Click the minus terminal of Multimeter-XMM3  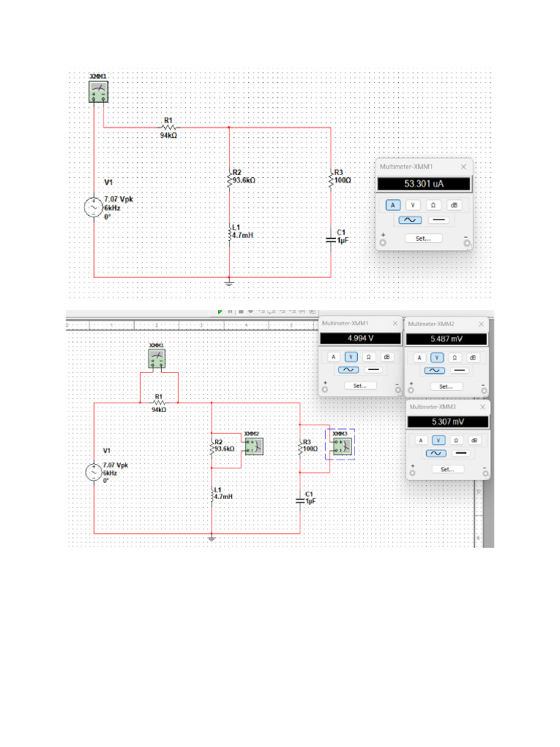485,473
